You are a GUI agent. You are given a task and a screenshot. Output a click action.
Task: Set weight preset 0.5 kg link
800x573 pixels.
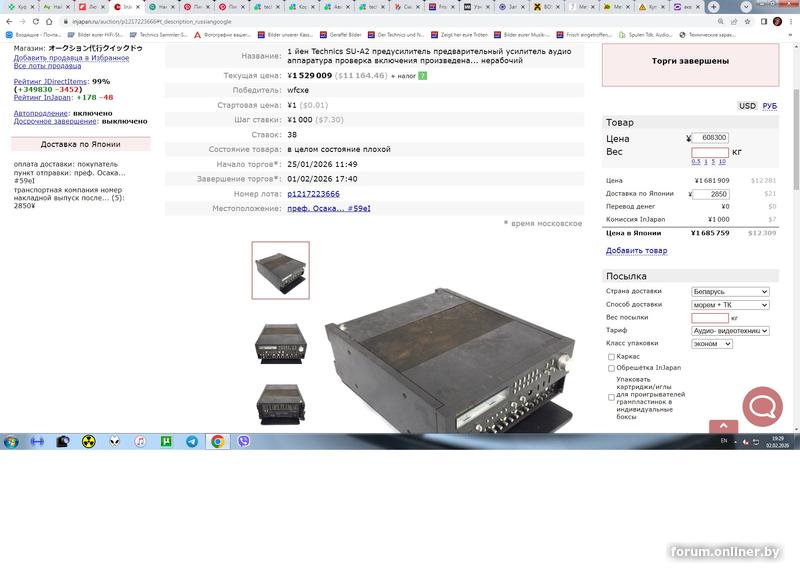pyautogui.click(x=696, y=162)
